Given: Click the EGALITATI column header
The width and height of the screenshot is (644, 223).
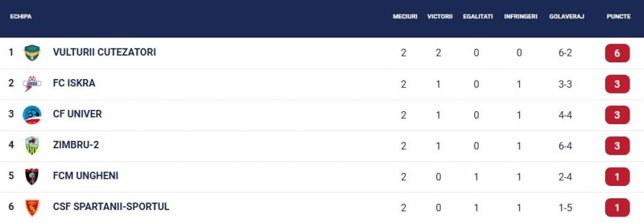Looking at the screenshot, I should [477, 17].
